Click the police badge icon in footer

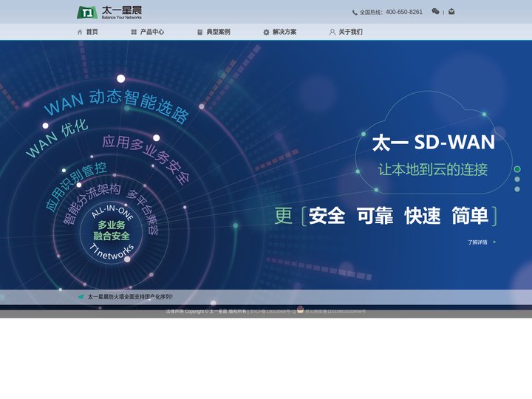300,310
